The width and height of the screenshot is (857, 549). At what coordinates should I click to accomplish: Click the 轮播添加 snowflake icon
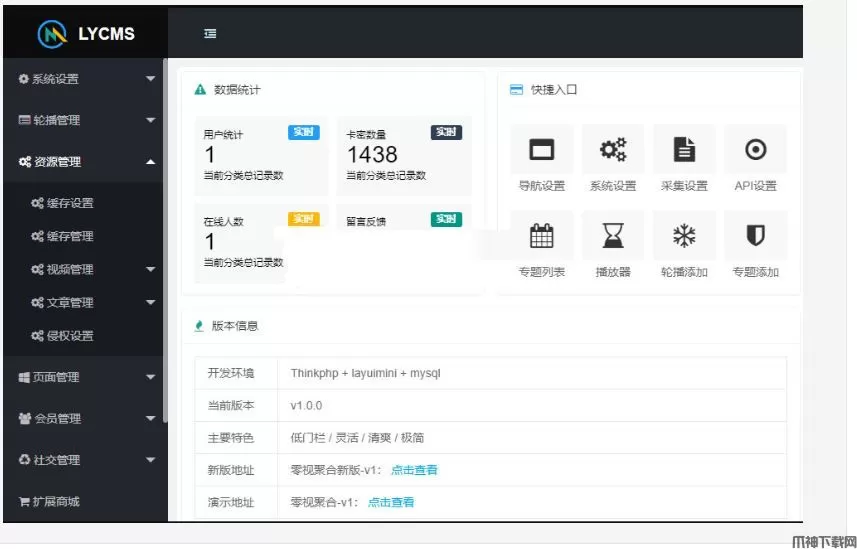tap(684, 236)
